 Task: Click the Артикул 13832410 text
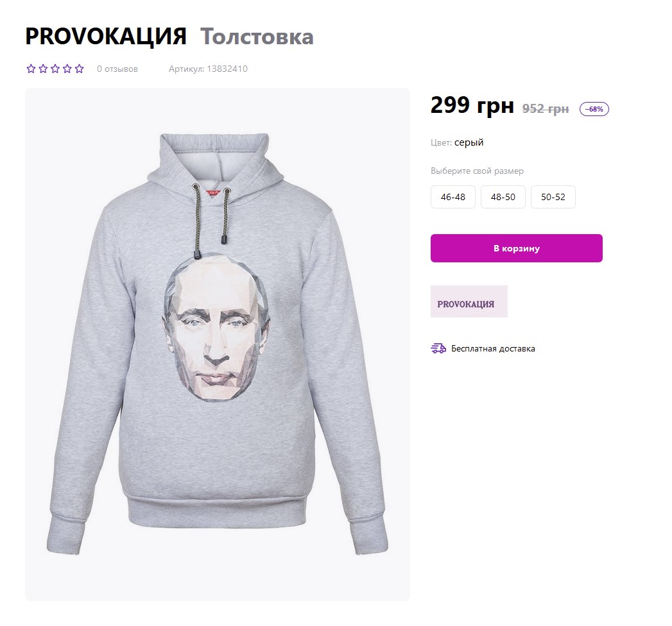pos(208,69)
